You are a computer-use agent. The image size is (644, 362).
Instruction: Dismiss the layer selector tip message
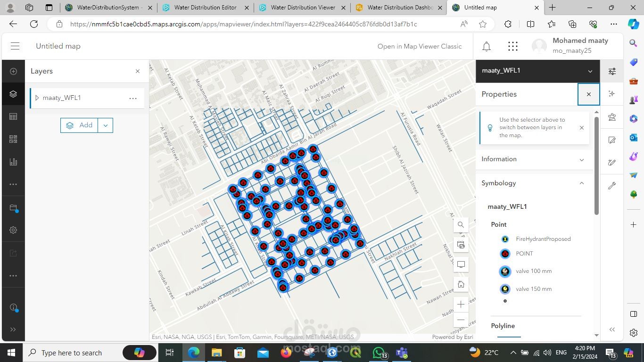pos(582,128)
